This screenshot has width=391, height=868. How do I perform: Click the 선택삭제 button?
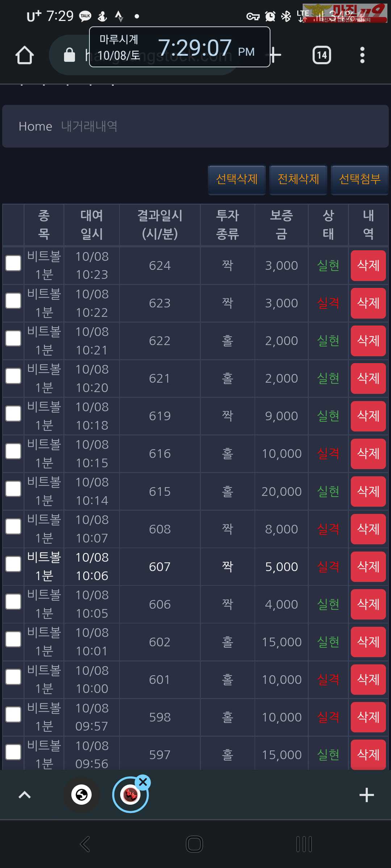[x=237, y=180]
